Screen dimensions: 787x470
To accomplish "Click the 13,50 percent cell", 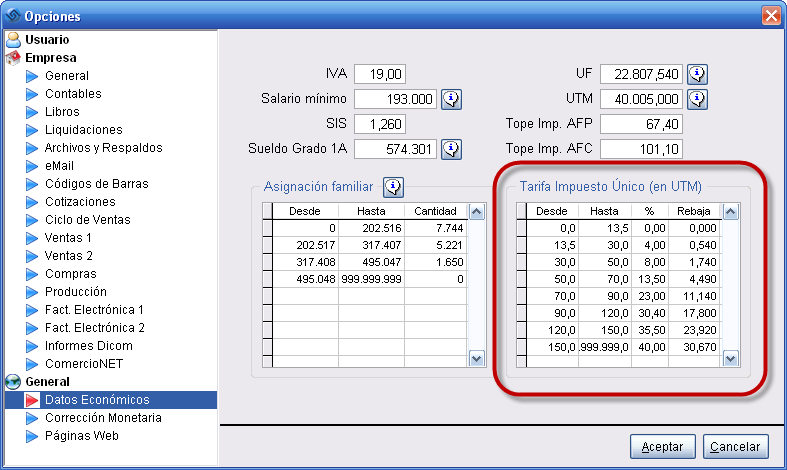I will pyautogui.click(x=650, y=279).
